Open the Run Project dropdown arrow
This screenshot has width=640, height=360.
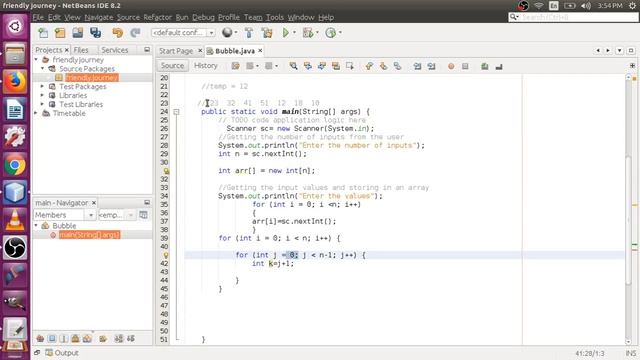(294, 33)
